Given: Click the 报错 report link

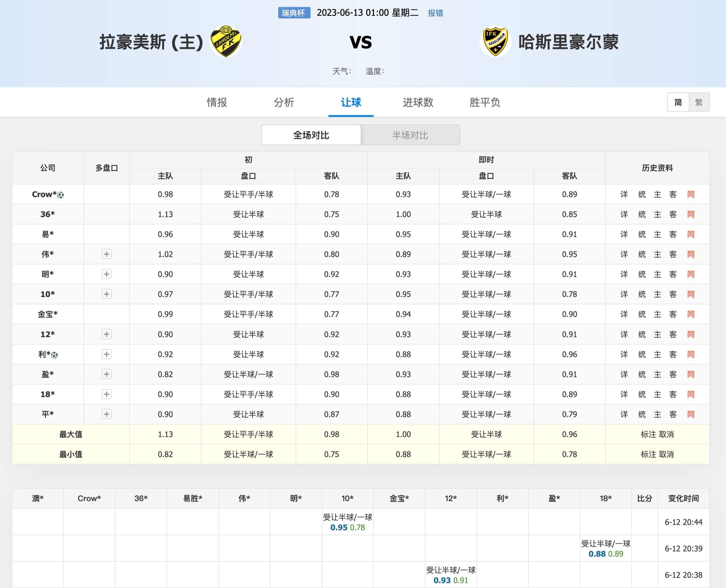Looking at the screenshot, I should coord(435,13).
